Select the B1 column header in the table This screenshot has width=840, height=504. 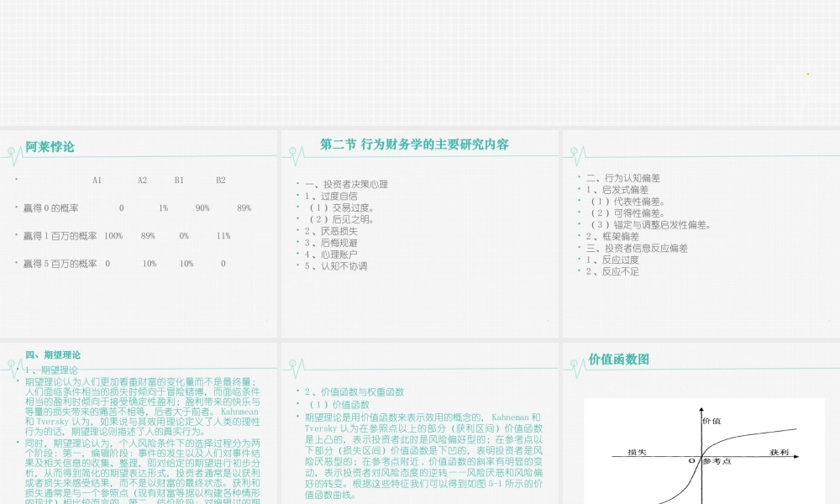179,179
